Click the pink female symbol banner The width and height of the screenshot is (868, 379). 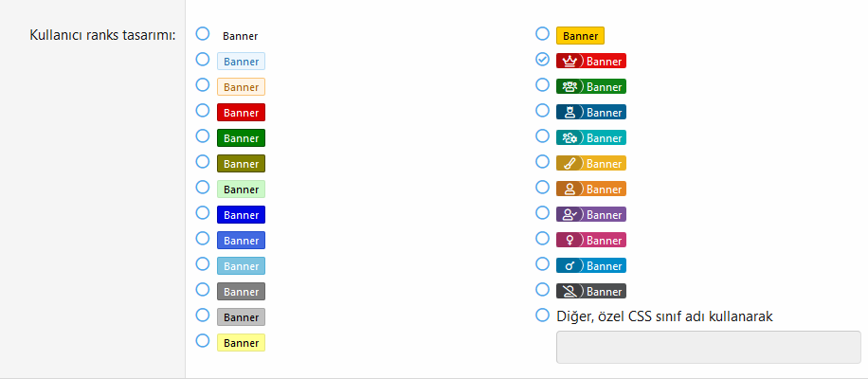tap(590, 241)
